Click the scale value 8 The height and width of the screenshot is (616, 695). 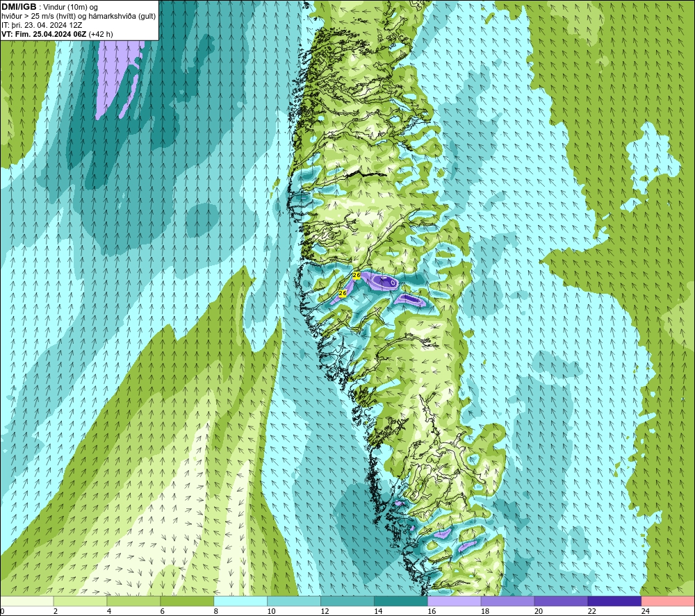216,611
